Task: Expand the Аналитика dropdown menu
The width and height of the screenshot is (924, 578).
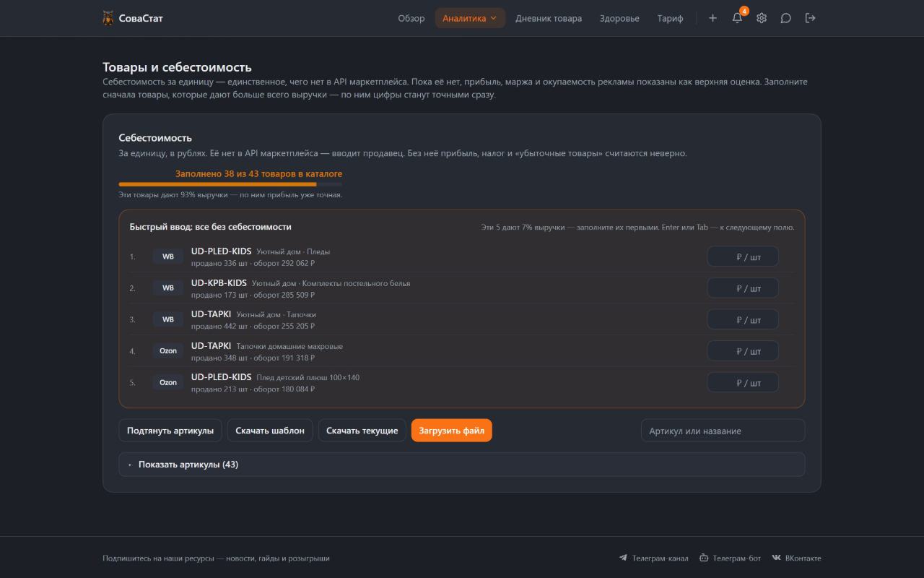Action: (x=470, y=18)
